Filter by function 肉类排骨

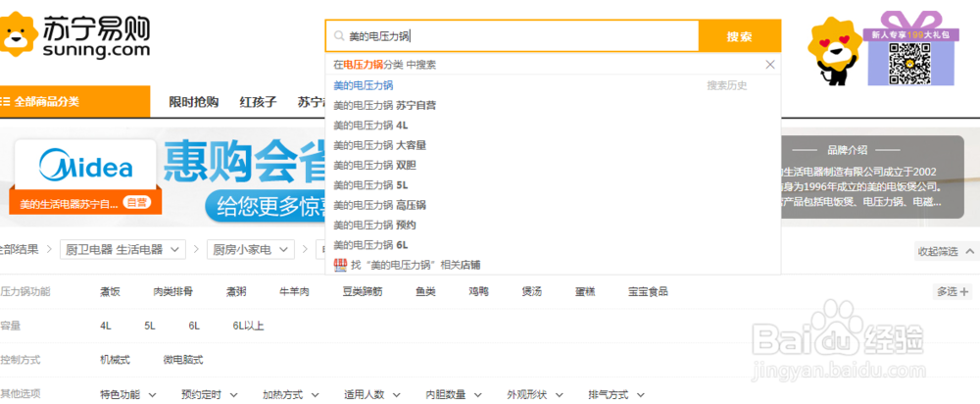click(173, 291)
